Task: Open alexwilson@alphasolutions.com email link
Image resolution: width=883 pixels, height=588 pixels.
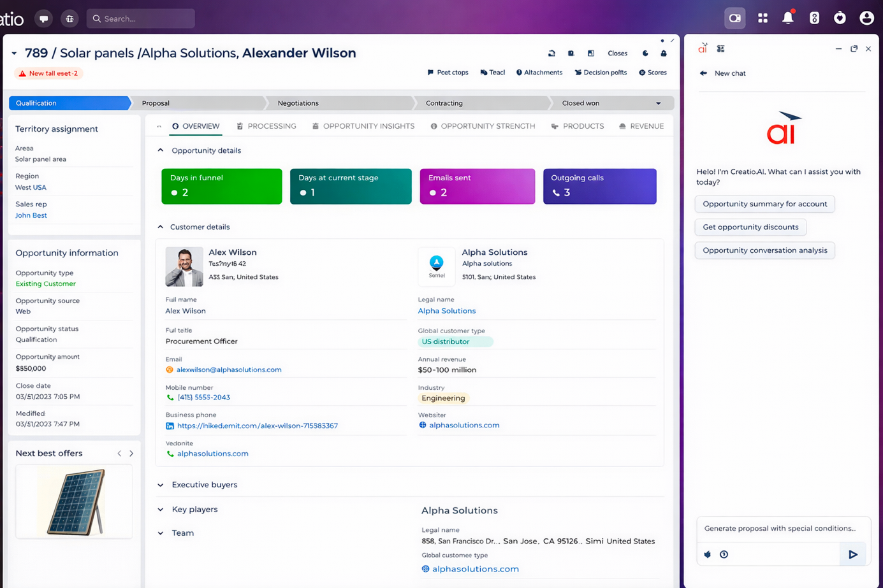Action: tap(229, 369)
